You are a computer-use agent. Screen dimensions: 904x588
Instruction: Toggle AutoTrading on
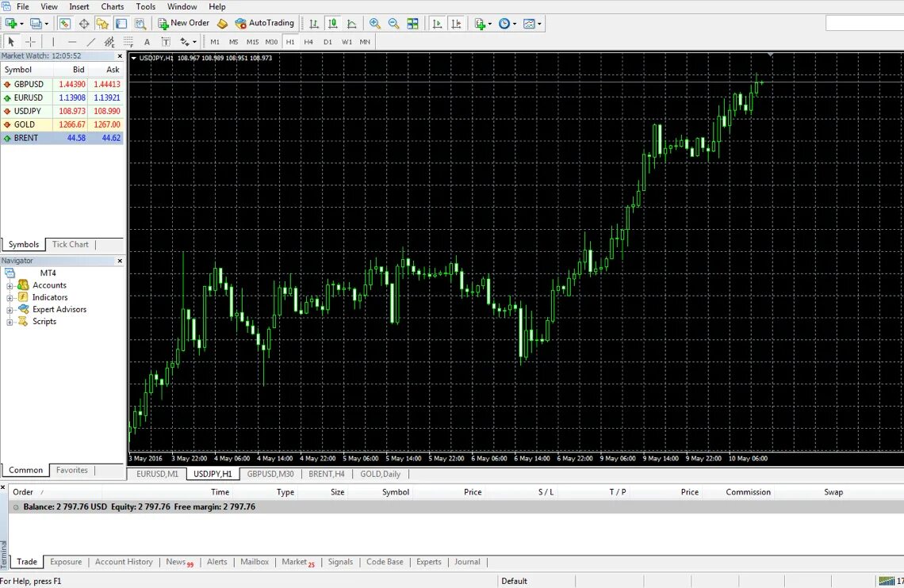tap(266, 23)
